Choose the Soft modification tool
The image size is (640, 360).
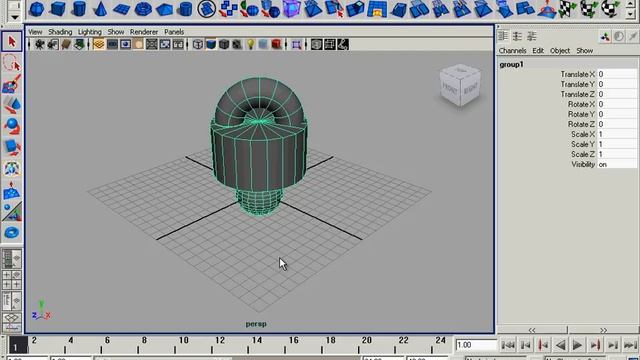tap(11, 190)
